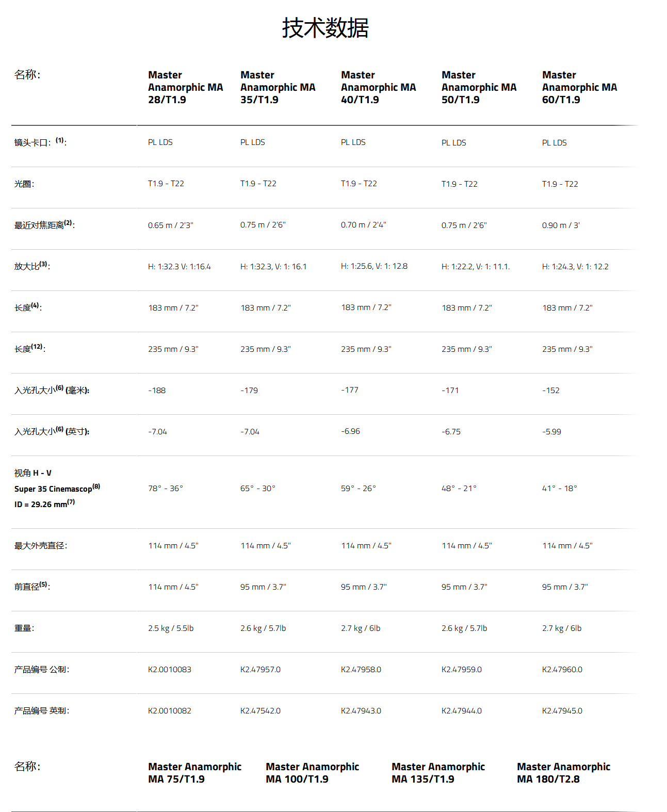Image resolution: width=667 pixels, height=812 pixels.
Task: Select the Master Anamorphic MA 28/T1.9 column header
Action: [x=185, y=87]
